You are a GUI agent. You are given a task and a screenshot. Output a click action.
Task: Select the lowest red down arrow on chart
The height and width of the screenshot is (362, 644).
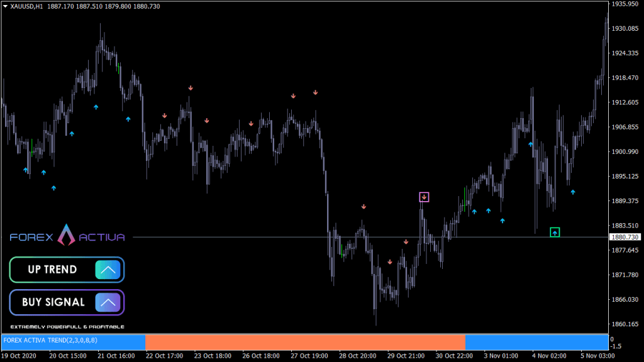pos(390,262)
